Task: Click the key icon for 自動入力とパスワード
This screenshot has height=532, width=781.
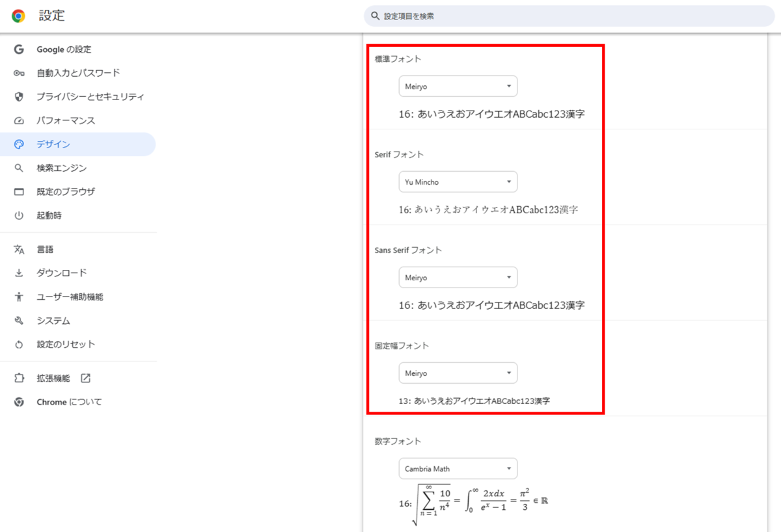Action: (19, 73)
